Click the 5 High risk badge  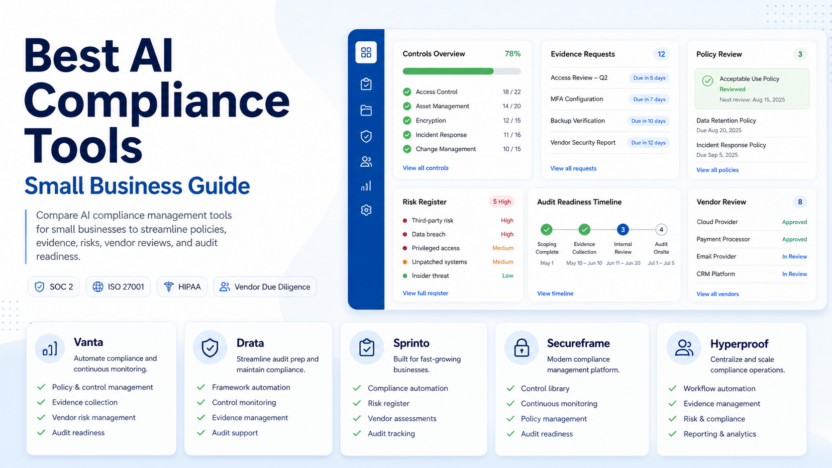pyautogui.click(x=501, y=202)
